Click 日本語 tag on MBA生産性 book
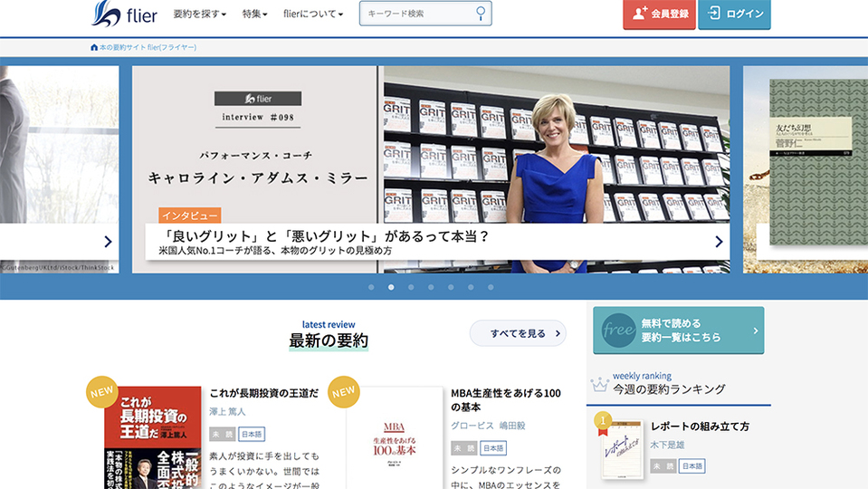The height and width of the screenshot is (489, 868). tap(493, 448)
